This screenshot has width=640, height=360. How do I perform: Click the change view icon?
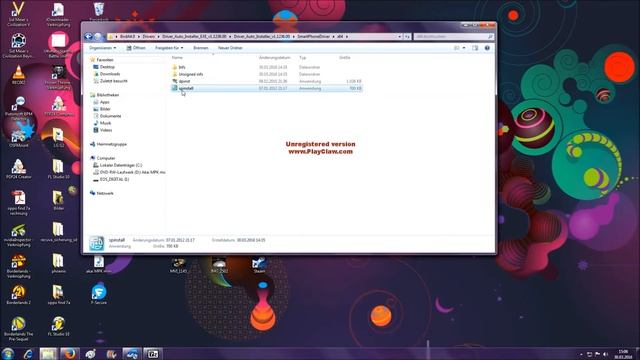(x=457, y=48)
